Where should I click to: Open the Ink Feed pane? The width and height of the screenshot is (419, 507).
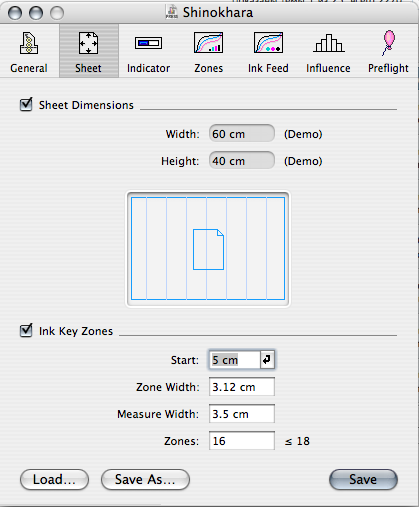pyautogui.click(x=268, y=52)
